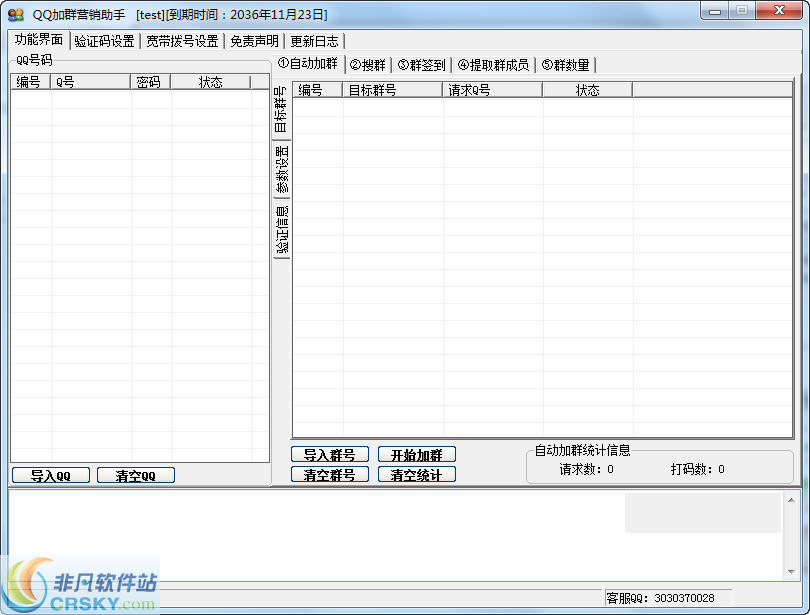Viewport: 810px width, 615px height.
Task: Click the 编号 header in group table
Action: [318, 90]
